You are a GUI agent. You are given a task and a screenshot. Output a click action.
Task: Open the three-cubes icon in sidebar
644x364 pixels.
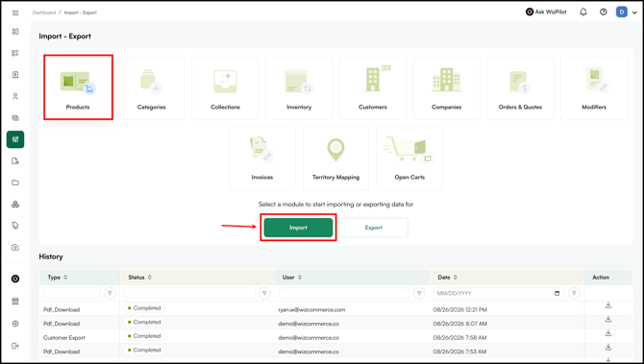(x=15, y=205)
